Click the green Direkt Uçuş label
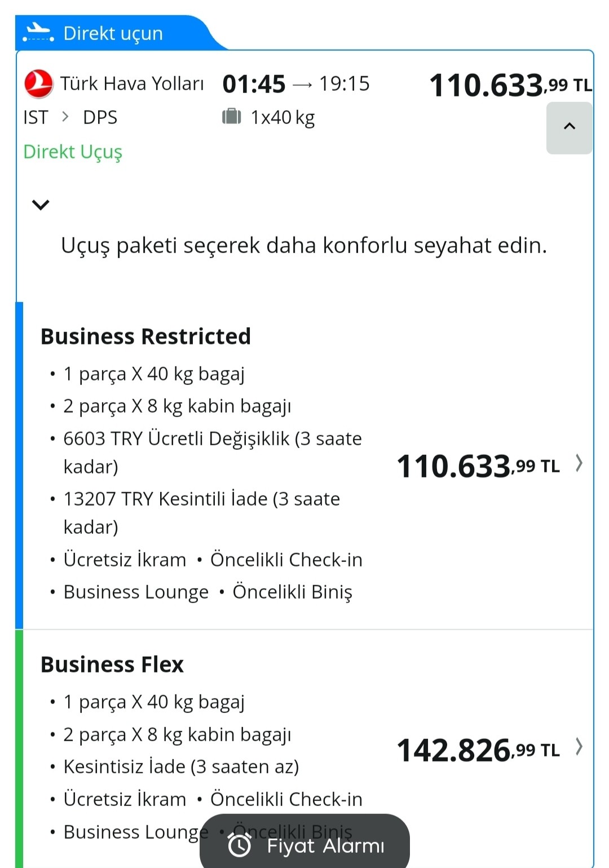Viewport: 609px width, 868px height. 73,152
